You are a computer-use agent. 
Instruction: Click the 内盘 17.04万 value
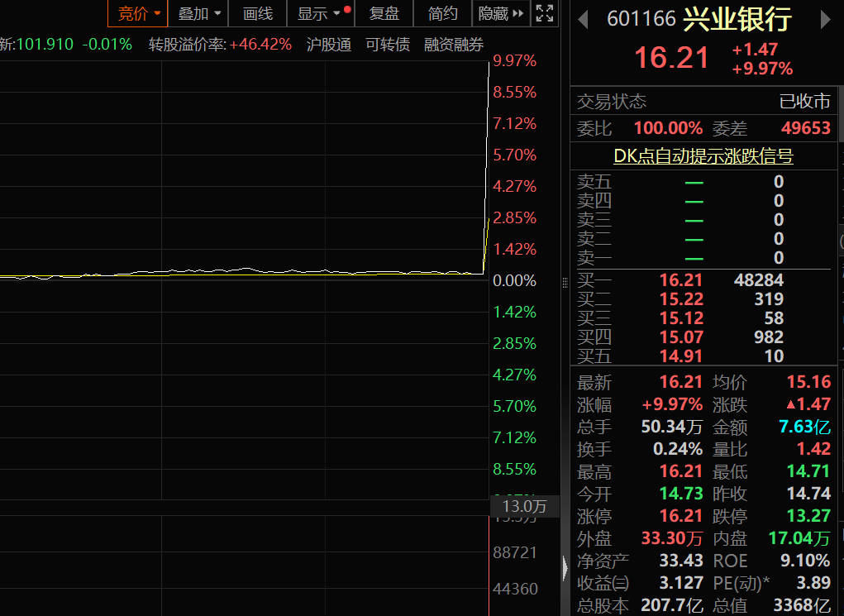799,538
